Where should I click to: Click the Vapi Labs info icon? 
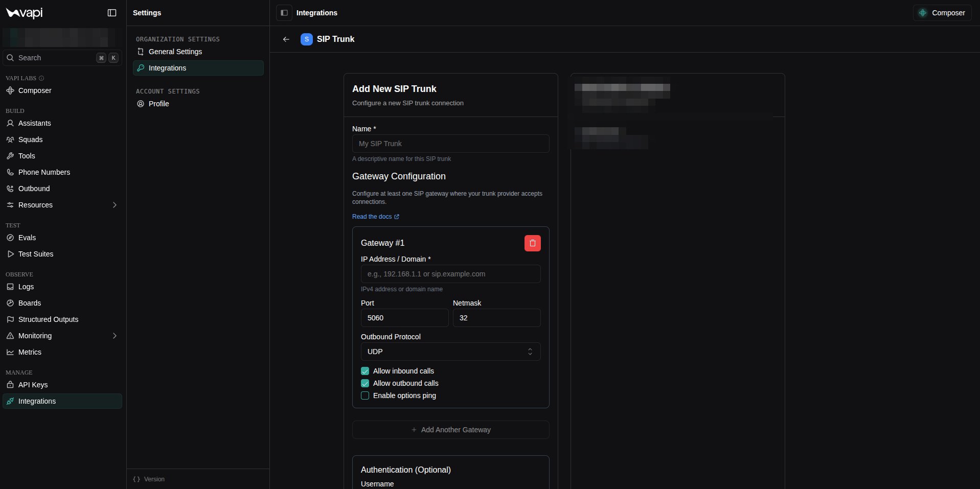pos(41,78)
